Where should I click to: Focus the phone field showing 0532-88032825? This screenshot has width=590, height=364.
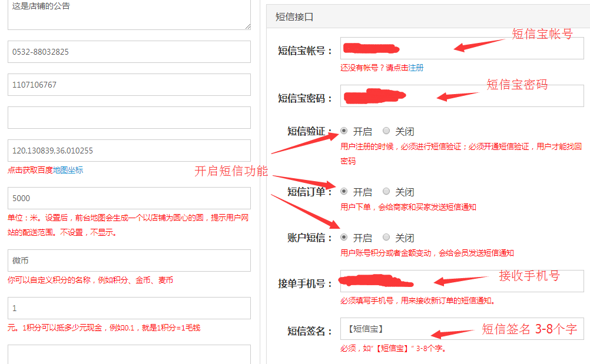coord(129,52)
